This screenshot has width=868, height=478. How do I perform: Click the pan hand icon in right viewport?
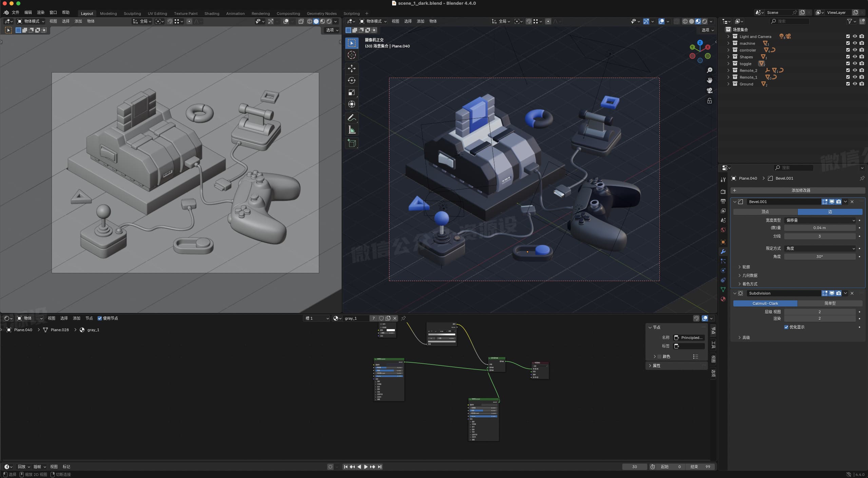click(709, 80)
